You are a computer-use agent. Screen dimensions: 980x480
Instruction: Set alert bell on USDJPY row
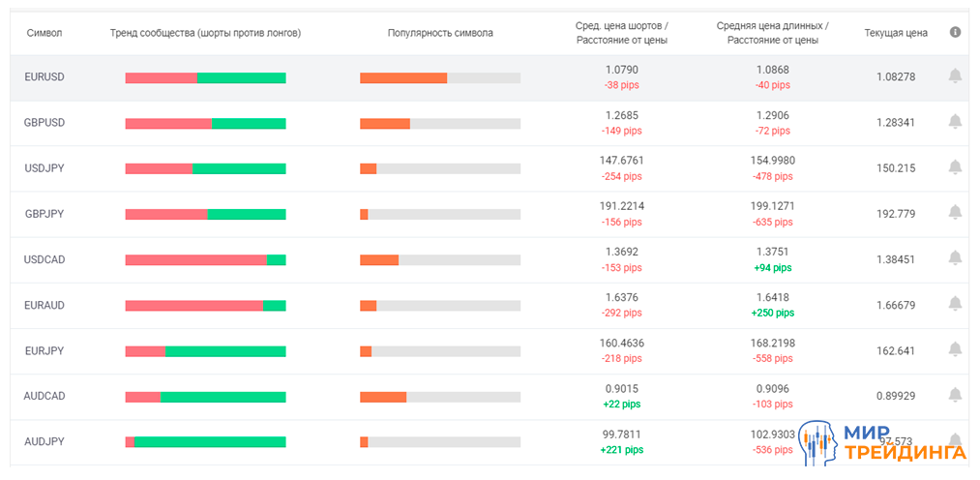[x=955, y=167]
